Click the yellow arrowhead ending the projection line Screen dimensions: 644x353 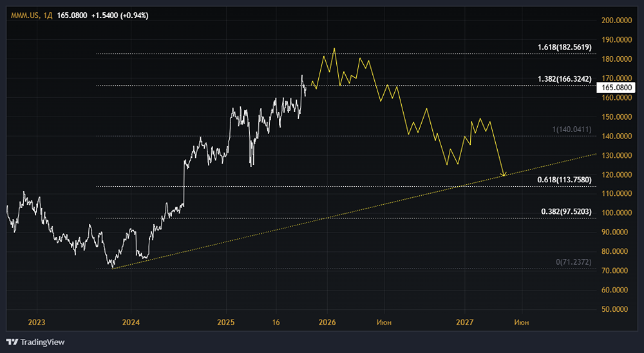(x=503, y=174)
